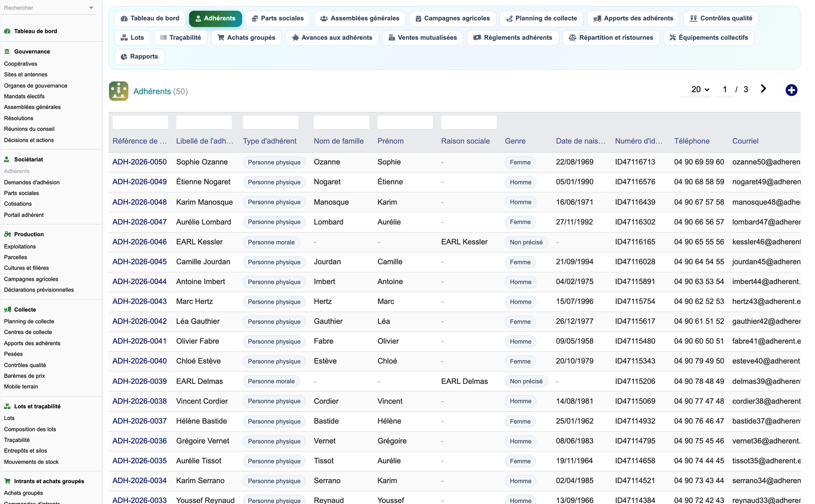Open the Rechercher dropdown arrow
Image resolution: width=815 pixels, height=504 pixels.
tap(91, 8)
